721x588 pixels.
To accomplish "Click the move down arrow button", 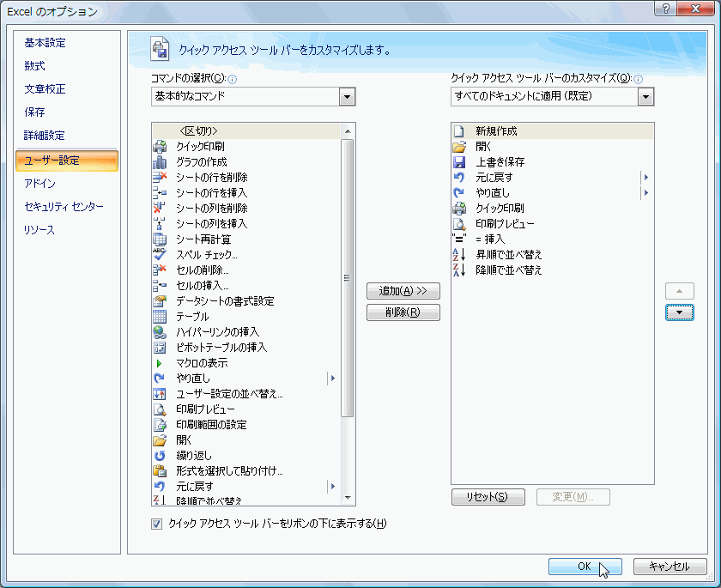I will pyautogui.click(x=679, y=312).
